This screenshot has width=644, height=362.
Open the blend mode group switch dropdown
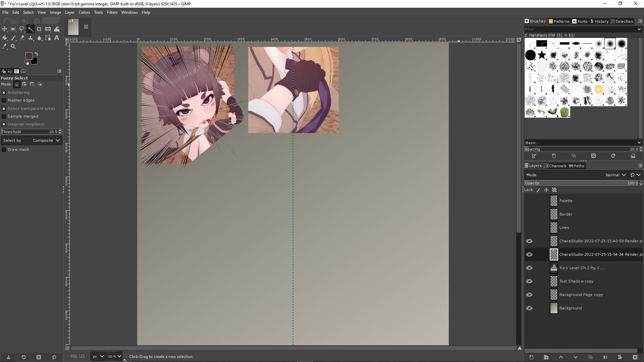point(636,175)
